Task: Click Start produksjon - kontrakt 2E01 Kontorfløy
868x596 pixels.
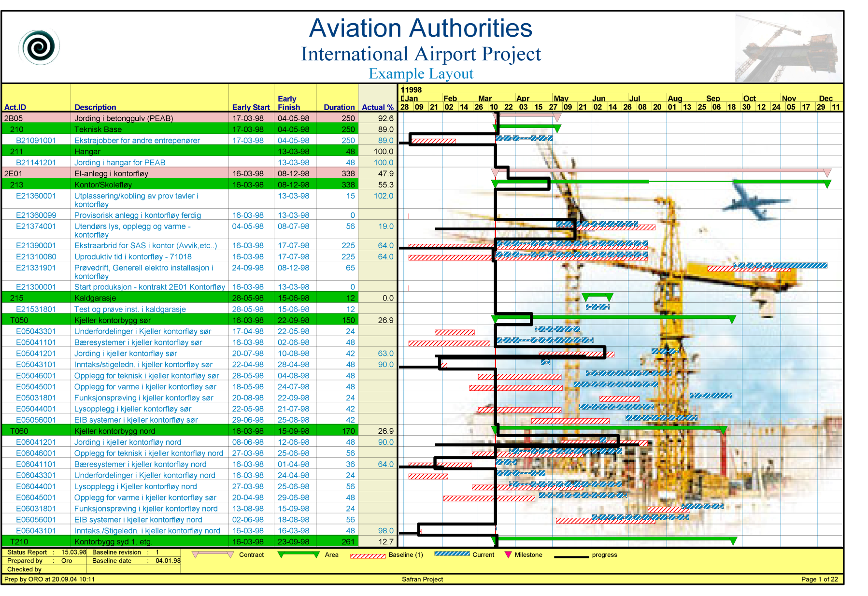Action: [149, 287]
